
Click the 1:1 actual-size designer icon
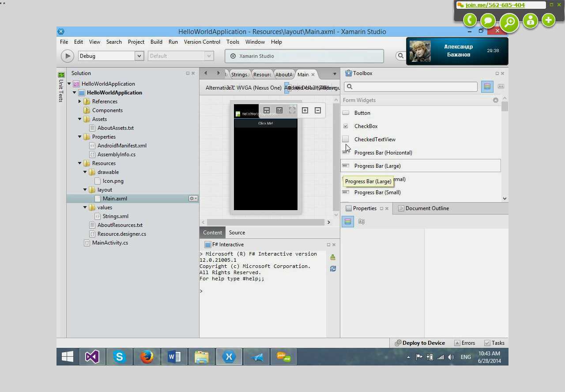[x=279, y=110]
